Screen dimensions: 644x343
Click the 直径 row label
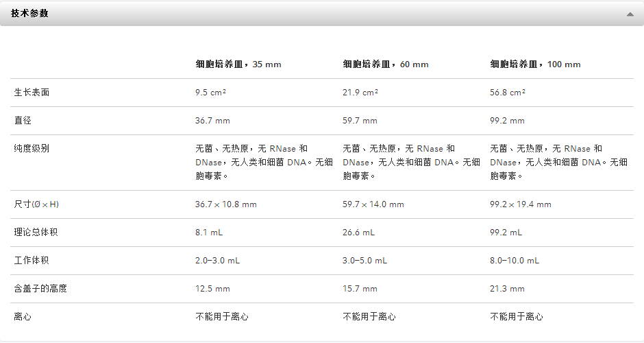(x=23, y=121)
